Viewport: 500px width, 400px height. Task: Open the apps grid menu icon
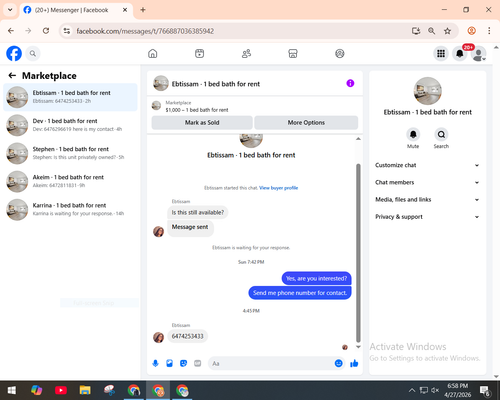point(441,53)
